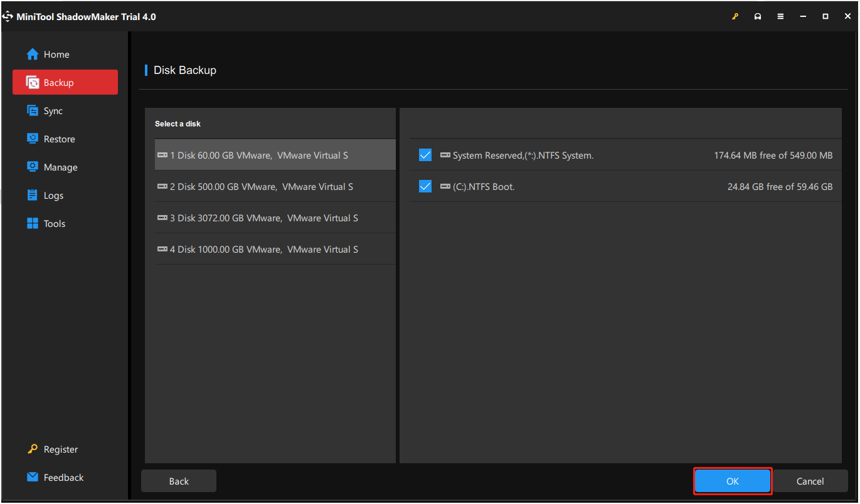This screenshot has width=860, height=504.
Task: Click the Manage icon in sidebar
Action: (33, 167)
